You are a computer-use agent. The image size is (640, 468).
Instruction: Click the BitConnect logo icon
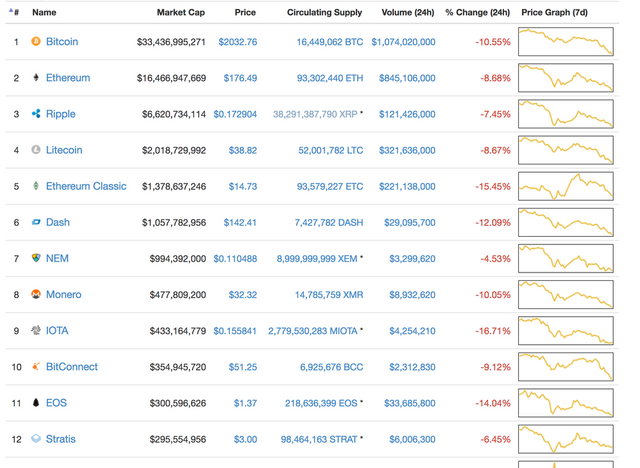pos(36,366)
